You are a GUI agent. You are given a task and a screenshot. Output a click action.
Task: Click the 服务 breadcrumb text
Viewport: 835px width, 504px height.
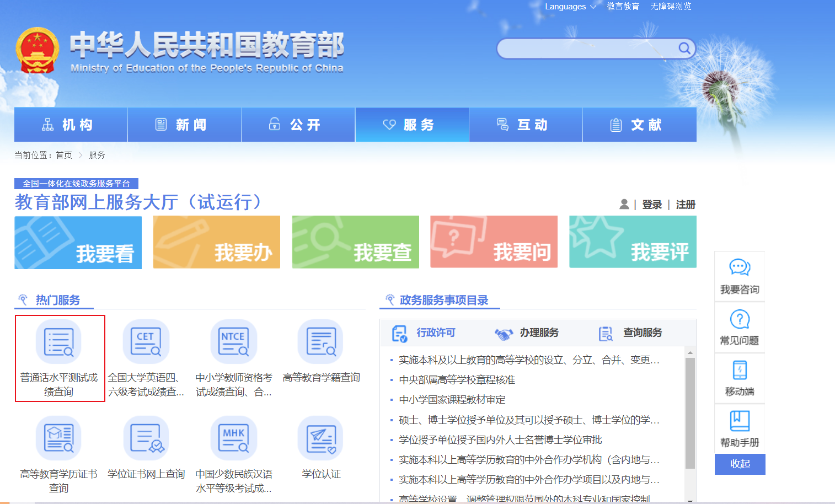(97, 155)
